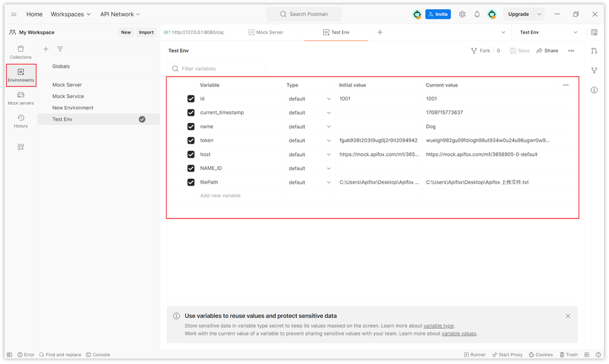Screen dimensions: 609x364
Task: Uncheck the token variable
Action: (191, 140)
